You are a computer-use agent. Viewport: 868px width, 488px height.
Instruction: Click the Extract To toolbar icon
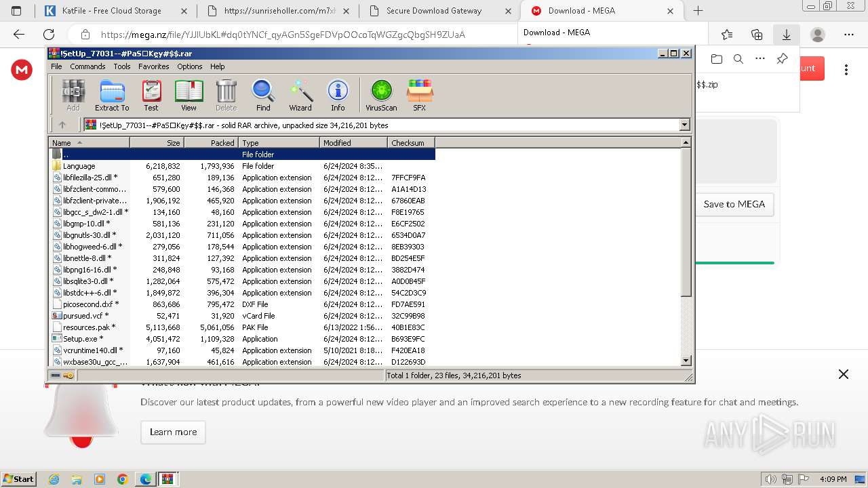tap(112, 96)
